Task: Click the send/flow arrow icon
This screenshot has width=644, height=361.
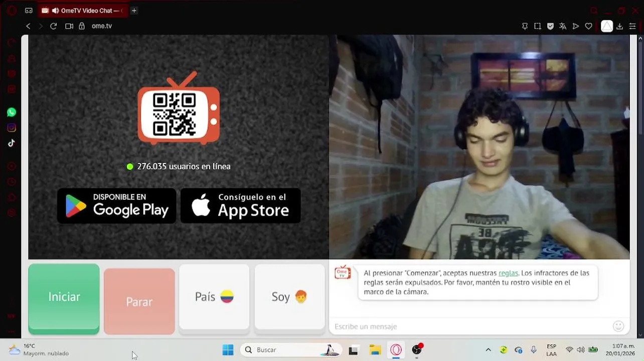Action: tap(576, 26)
